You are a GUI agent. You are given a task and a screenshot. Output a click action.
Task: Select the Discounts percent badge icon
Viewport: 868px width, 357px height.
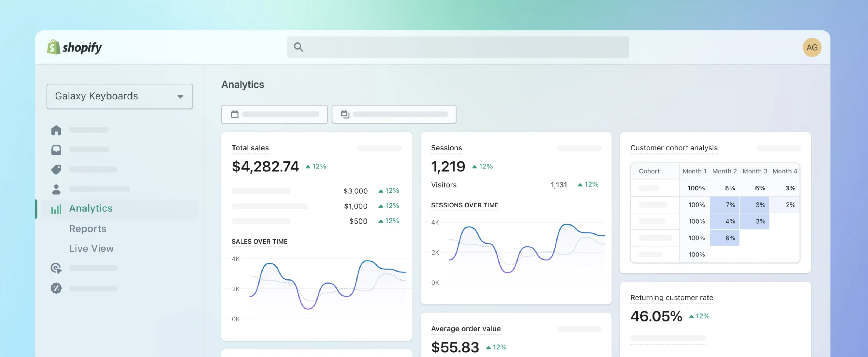click(56, 288)
